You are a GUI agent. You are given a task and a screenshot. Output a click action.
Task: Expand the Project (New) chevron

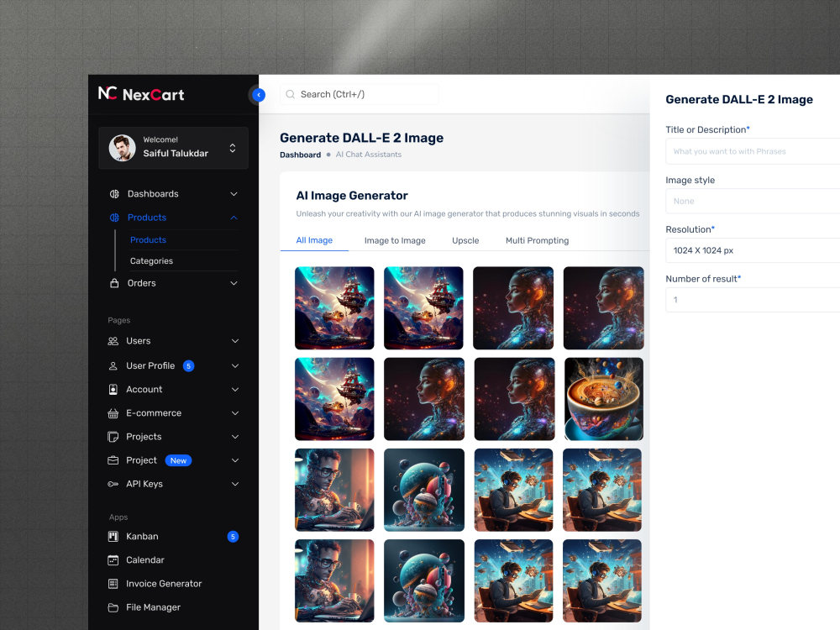coord(235,460)
